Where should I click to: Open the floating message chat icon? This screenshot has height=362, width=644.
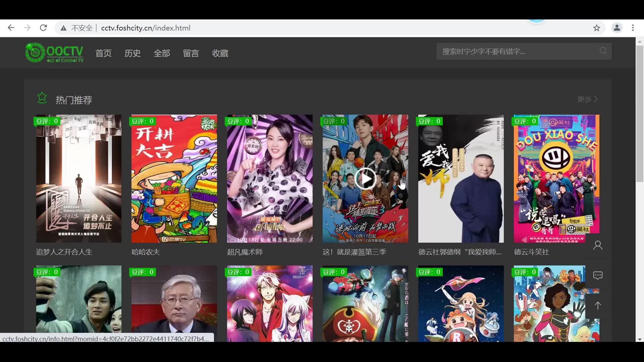pyautogui.click(x=598, y=276)
